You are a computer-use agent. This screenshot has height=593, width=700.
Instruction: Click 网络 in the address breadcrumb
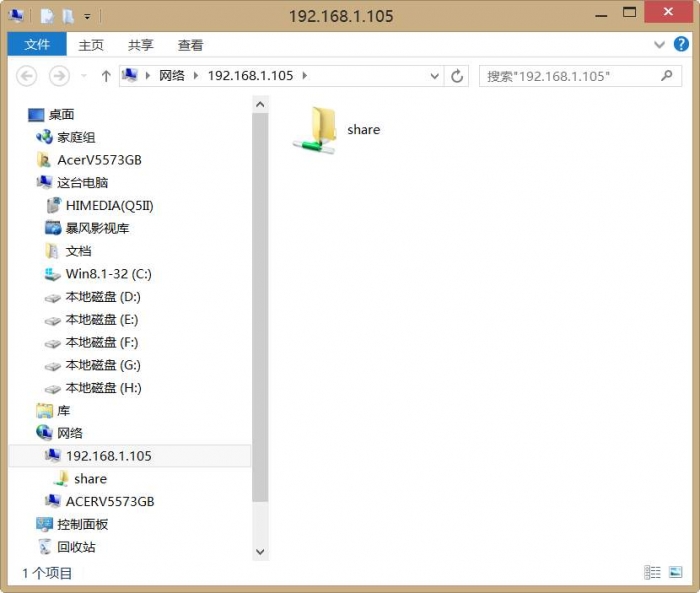click(172, 76)
